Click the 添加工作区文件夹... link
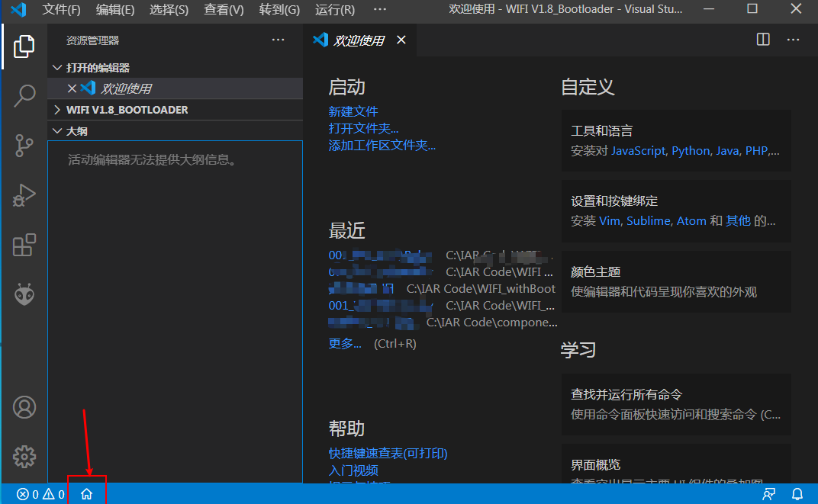 pos(382,146)
